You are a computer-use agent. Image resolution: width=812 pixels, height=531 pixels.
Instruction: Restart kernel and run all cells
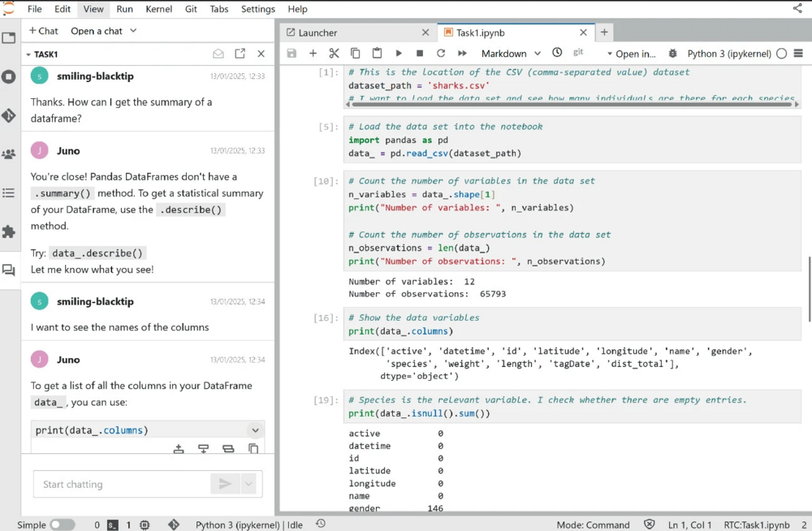pyautogui.click(x=462, y=54)
